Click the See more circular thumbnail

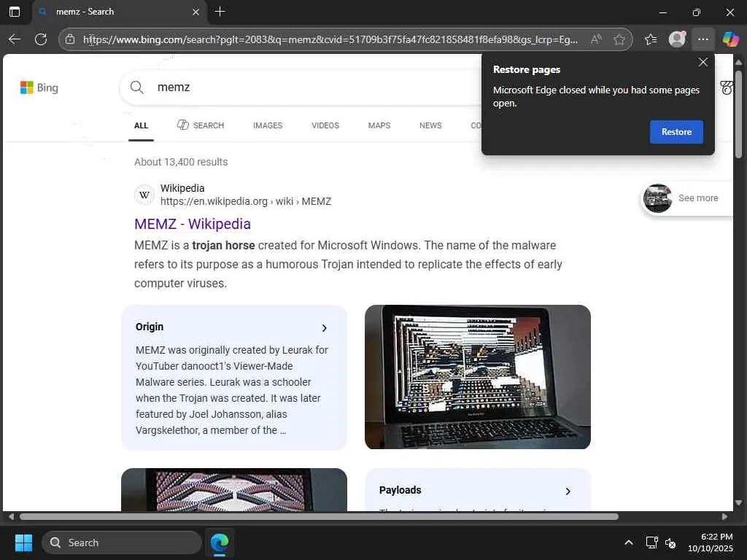[657, 198]
